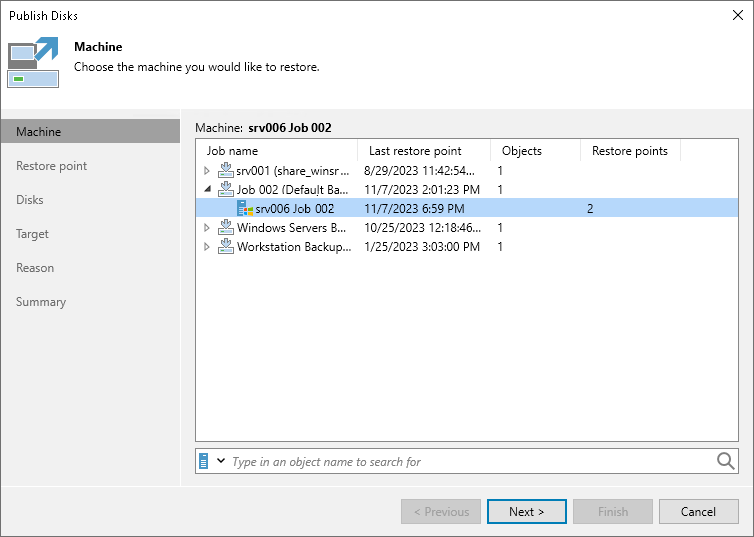The width and height of the screenshot is (754, 537).
Task: Click the Workstation Backup job icon
Action: (226, 246)
